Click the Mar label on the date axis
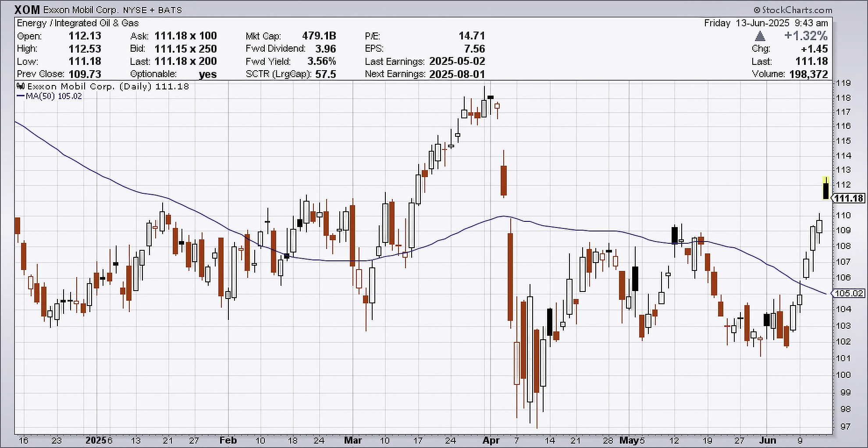Screen dimensions: 868x448 (353, 440)
